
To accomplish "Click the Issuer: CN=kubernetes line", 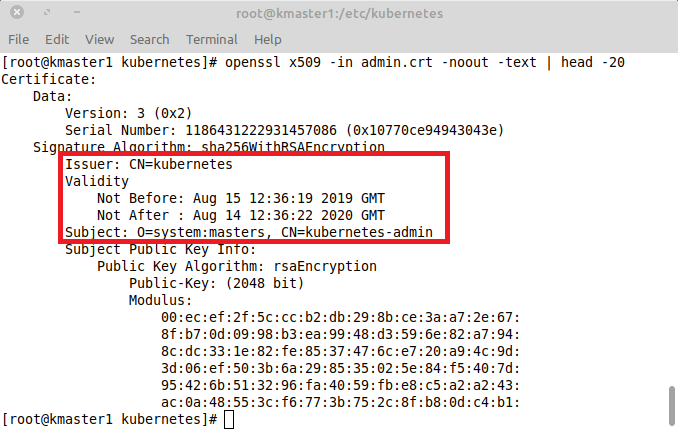I will point(149,164).
